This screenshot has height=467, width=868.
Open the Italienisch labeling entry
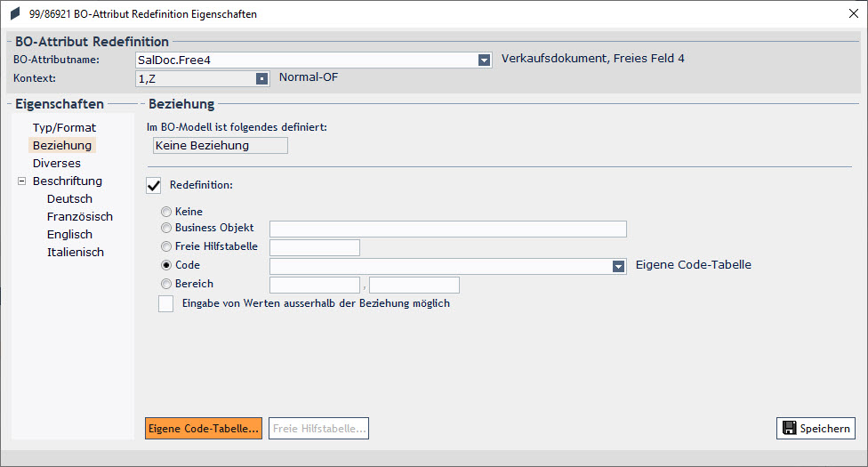point(76,252)
